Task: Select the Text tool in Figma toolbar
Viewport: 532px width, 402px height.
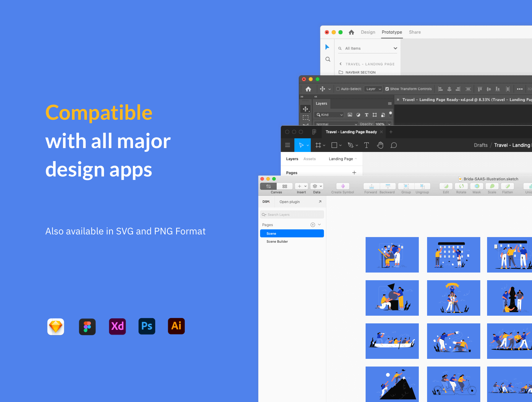Action: (x=366, y=145)
